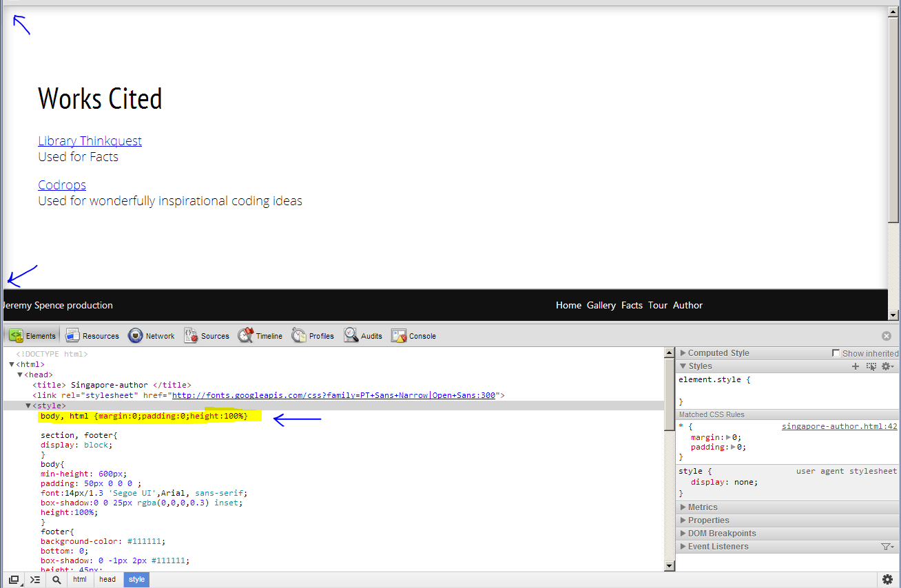Screen dimensions: 901x588
Task: Click the element.style rule block
Action: [x=788, y=390]
